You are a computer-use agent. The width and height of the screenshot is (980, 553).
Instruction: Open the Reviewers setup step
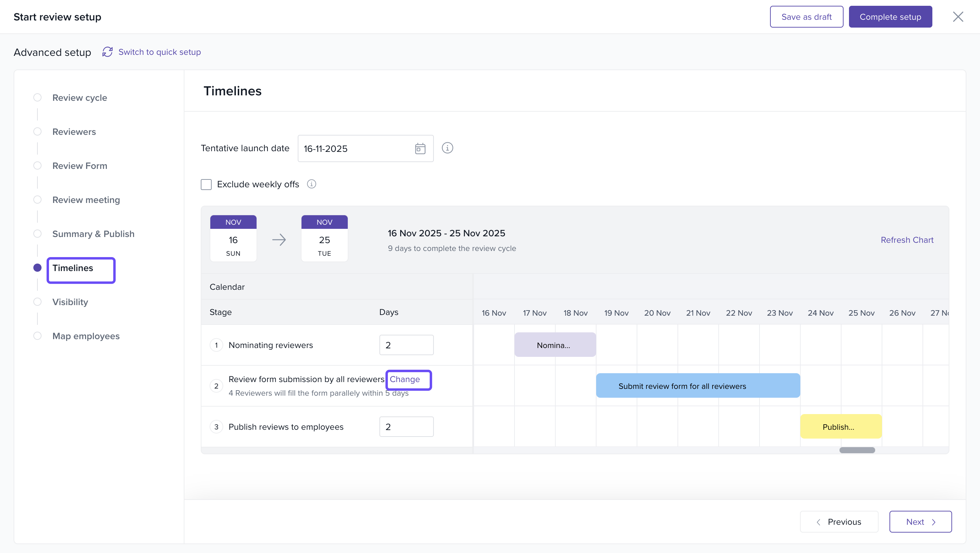point(74,132)
